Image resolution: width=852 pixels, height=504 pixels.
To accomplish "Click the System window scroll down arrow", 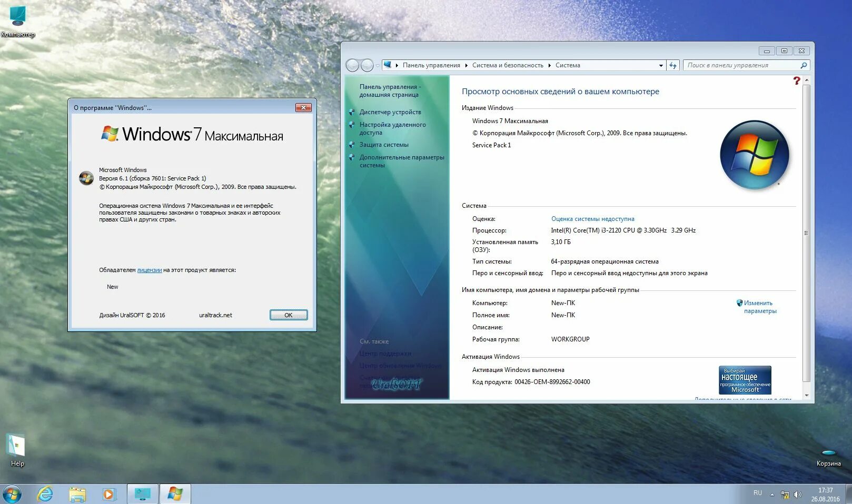I will 806,395.
